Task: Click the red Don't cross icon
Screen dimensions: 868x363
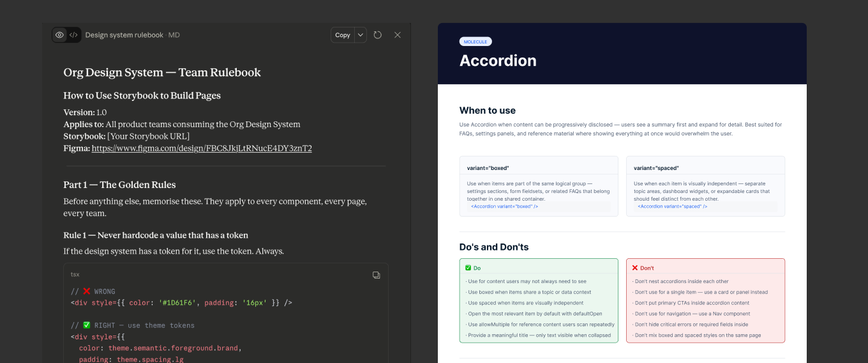Action: (x=635, y=268)
